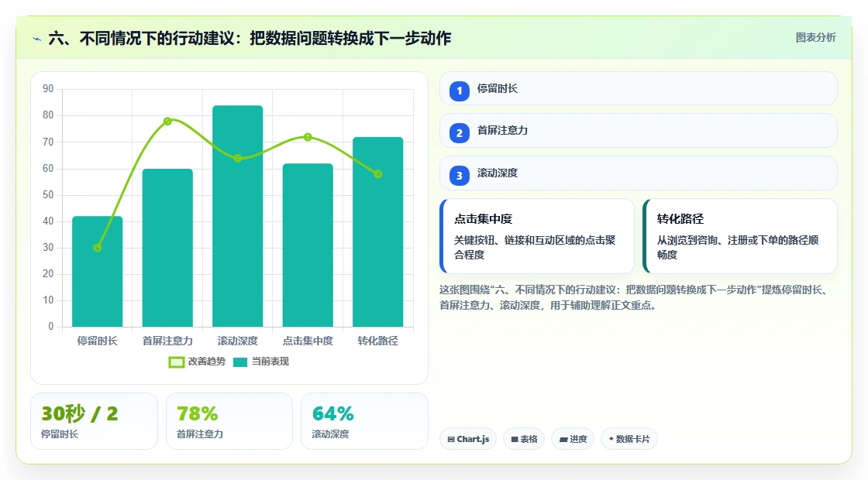
Task: Click the 停留时长 x-axis label
Action: [98, 341]
